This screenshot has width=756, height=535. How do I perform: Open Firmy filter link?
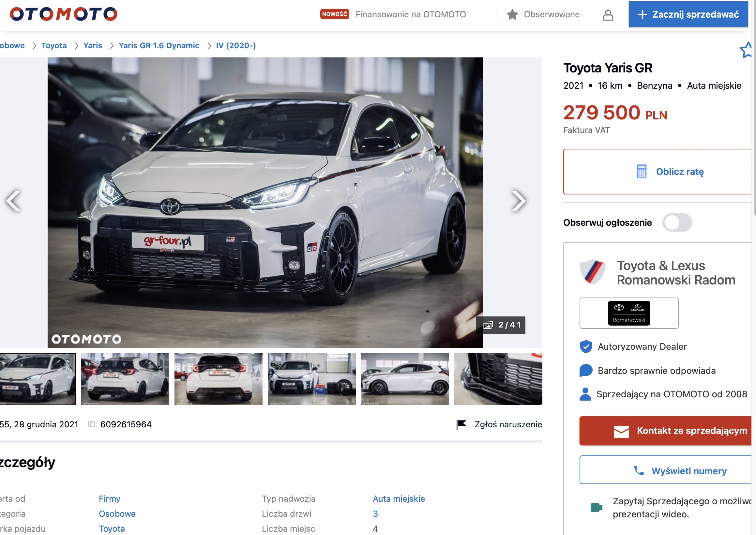(x=109, y=499)
